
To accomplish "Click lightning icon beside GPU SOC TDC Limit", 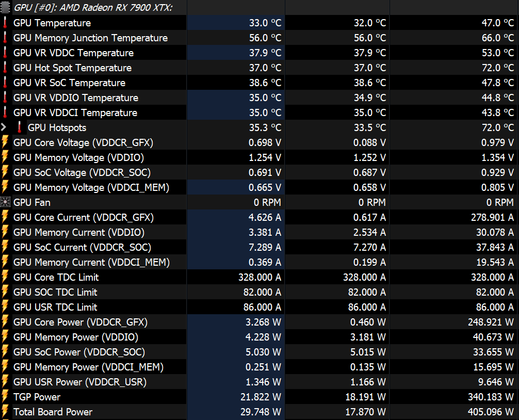I will click(x=5, y=292).
